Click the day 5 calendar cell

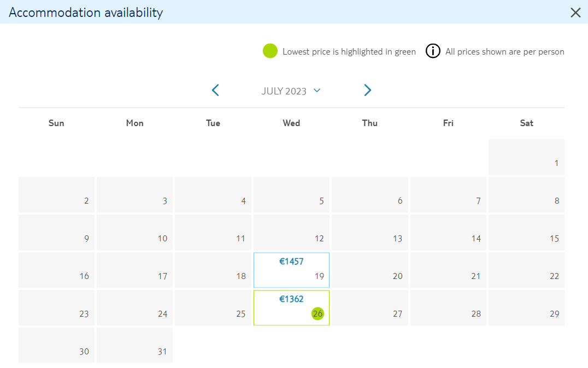[x=291, y=195]
